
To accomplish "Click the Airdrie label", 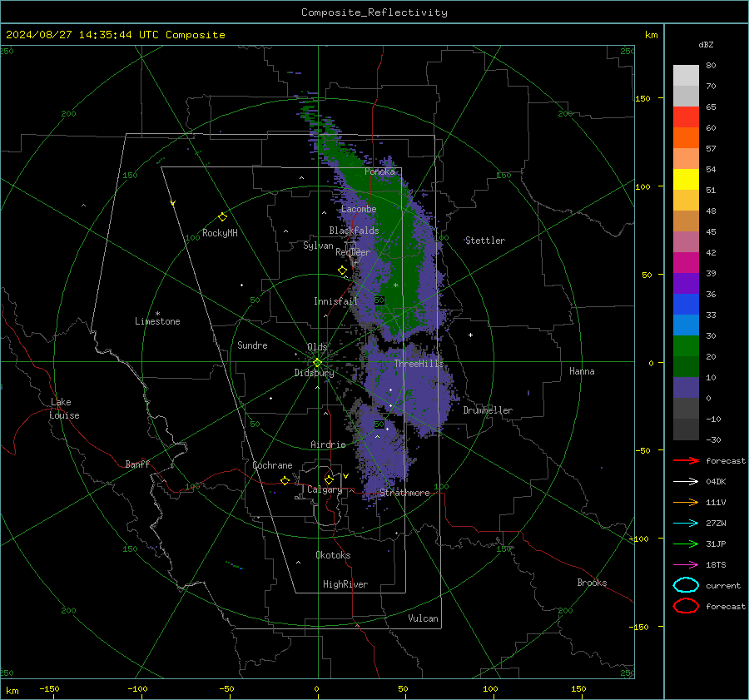I will click(328, 444).
